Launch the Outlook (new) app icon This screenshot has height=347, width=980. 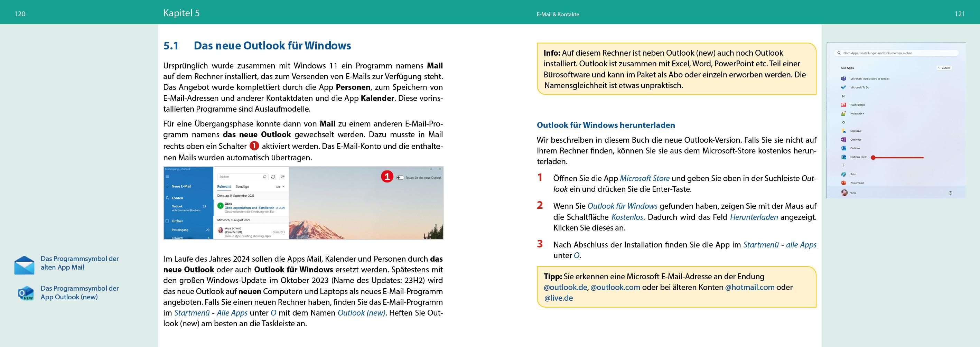coord(843,157)
